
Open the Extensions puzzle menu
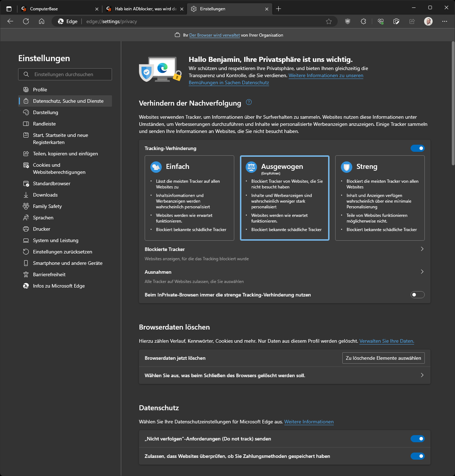[x=363, y=21]
